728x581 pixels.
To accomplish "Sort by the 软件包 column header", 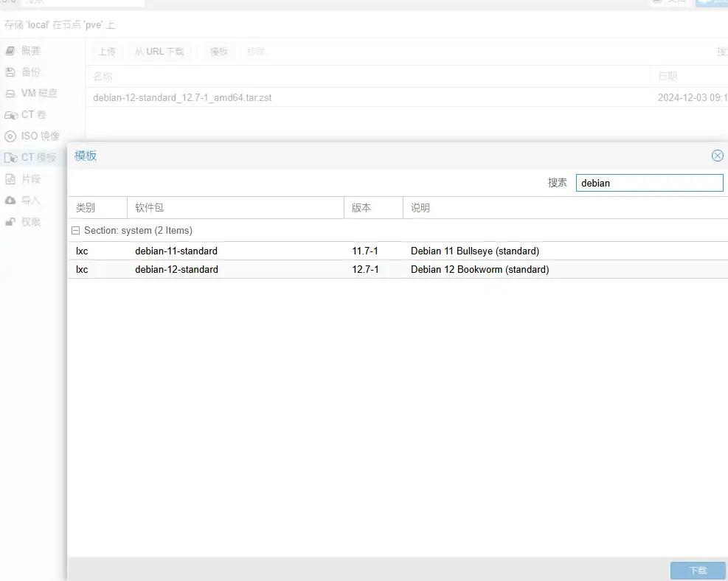I will [x=235, y=208].
